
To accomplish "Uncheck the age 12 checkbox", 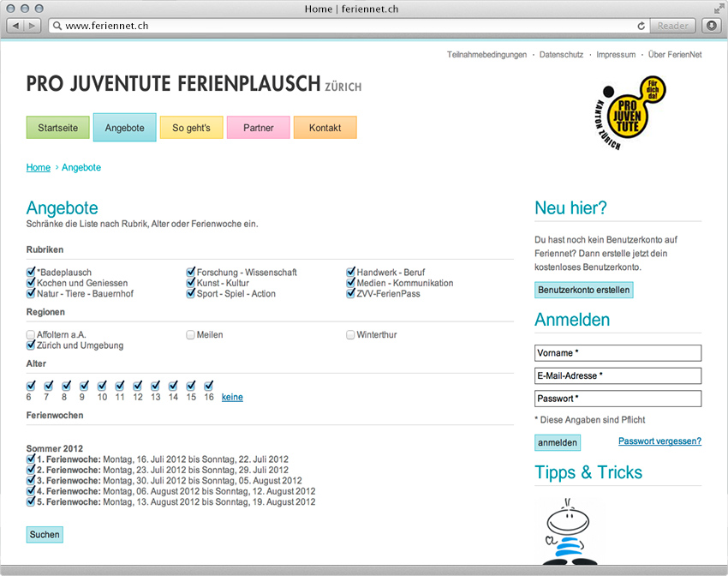I will point(137,386).
